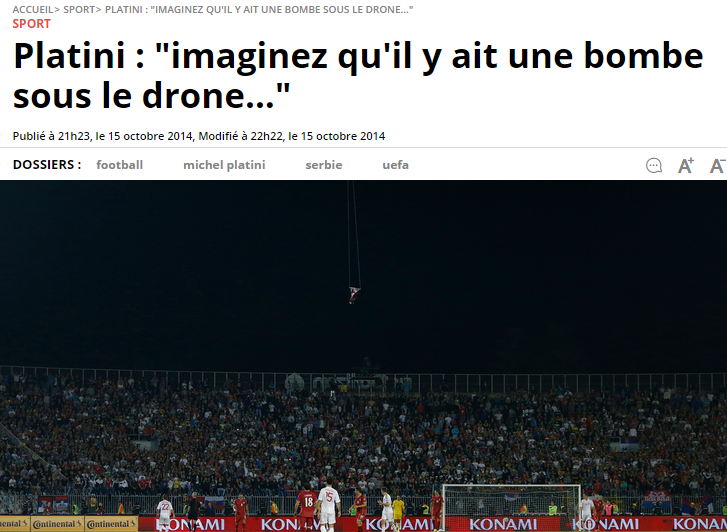The height and width of the screenshot is (532, 727).
Task: Click the DOSSIERS label
Action: [x=47, y=165]
